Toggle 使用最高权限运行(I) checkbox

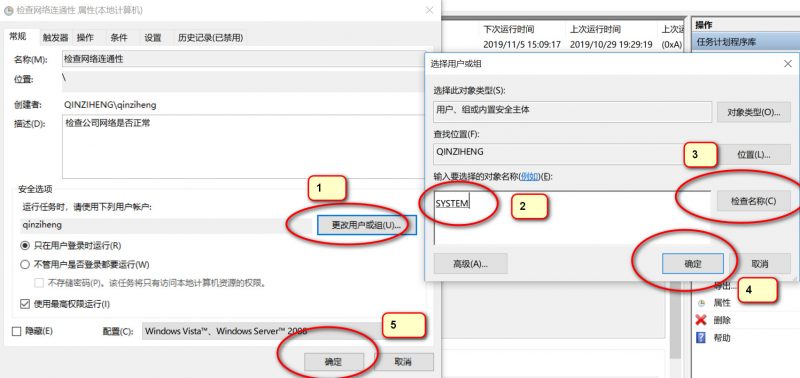[x=24, y=304]
